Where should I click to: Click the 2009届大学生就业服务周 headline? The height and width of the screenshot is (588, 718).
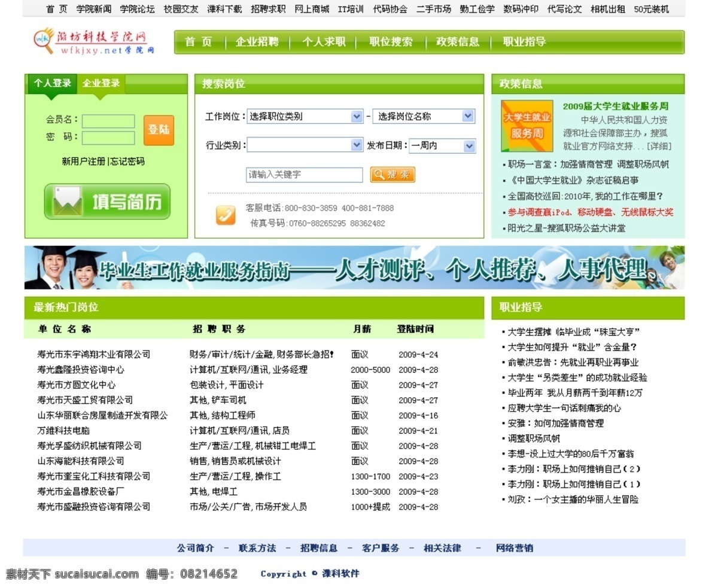point(616,106)
